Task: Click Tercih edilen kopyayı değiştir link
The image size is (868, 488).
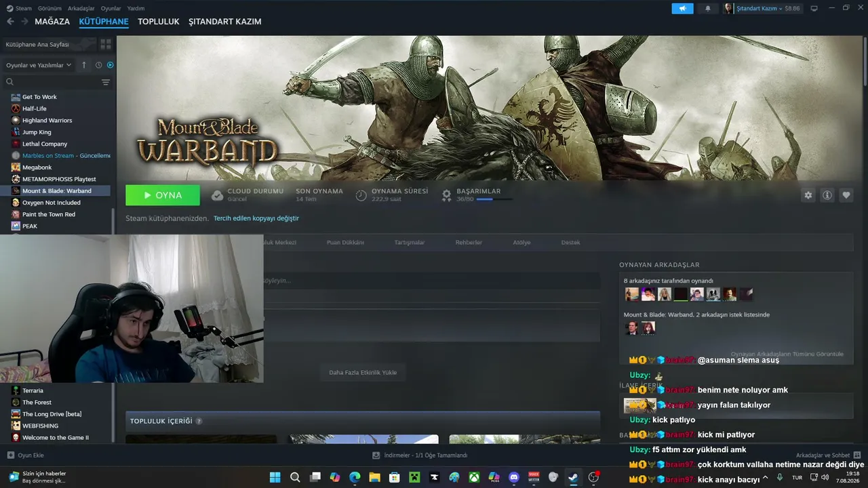Action: click(x=256, y=218)
